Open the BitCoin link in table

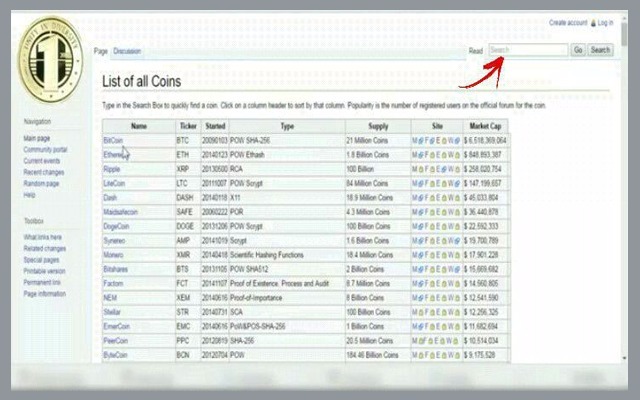pyautogui.click(x=113, y=141)
